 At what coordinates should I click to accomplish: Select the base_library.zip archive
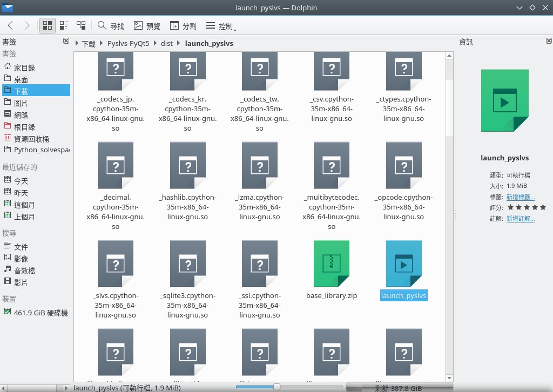[332, 270]
